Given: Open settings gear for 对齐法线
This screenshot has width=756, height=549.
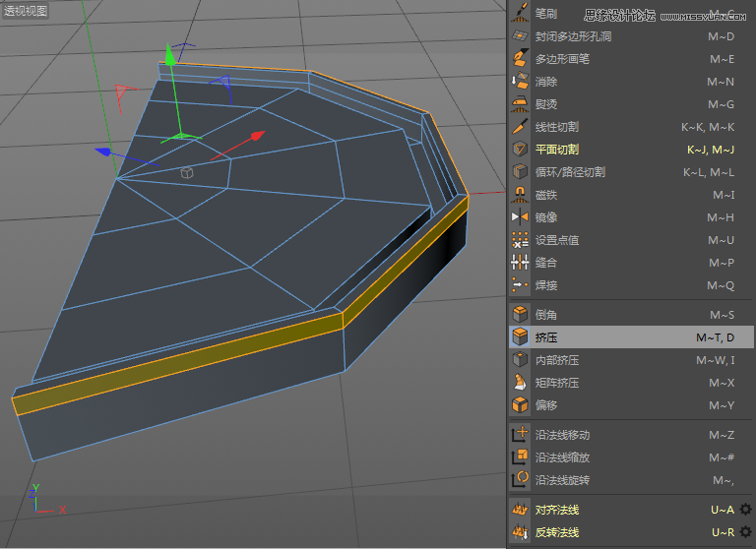Looking at the screenshot, I should tap(745, 510).
